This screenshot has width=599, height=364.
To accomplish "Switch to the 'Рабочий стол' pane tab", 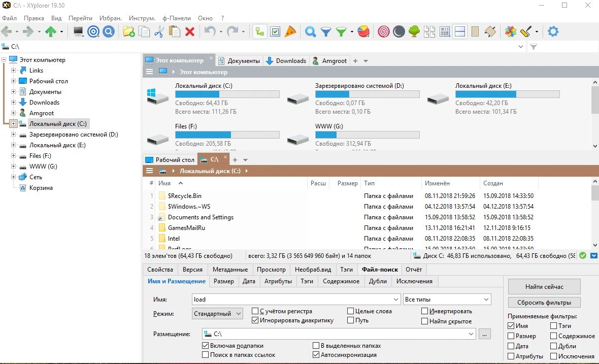I will coord(170,159).
